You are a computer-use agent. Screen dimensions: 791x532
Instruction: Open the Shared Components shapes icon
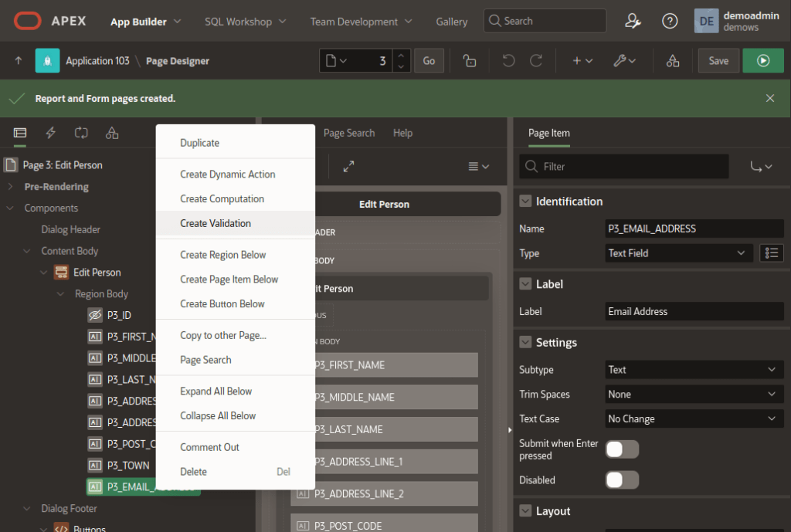click(672, 60)
